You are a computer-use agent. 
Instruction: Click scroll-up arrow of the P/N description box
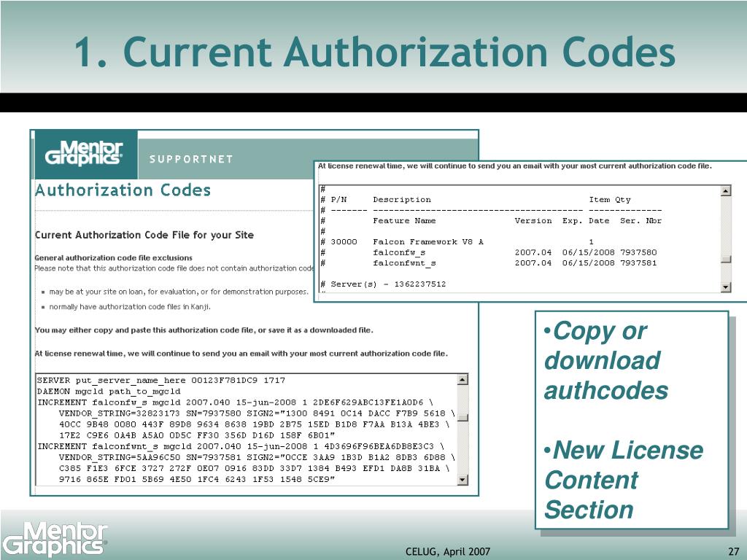726,191
